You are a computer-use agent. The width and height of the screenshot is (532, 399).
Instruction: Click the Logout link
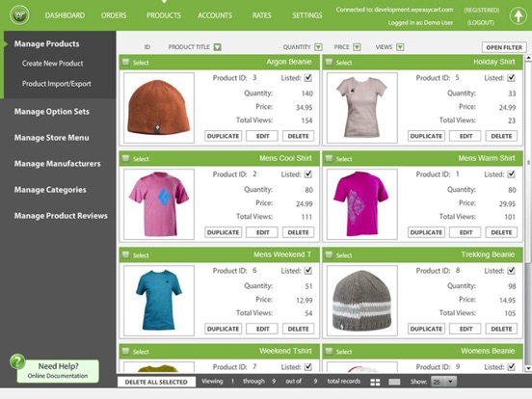coord(480,23)
